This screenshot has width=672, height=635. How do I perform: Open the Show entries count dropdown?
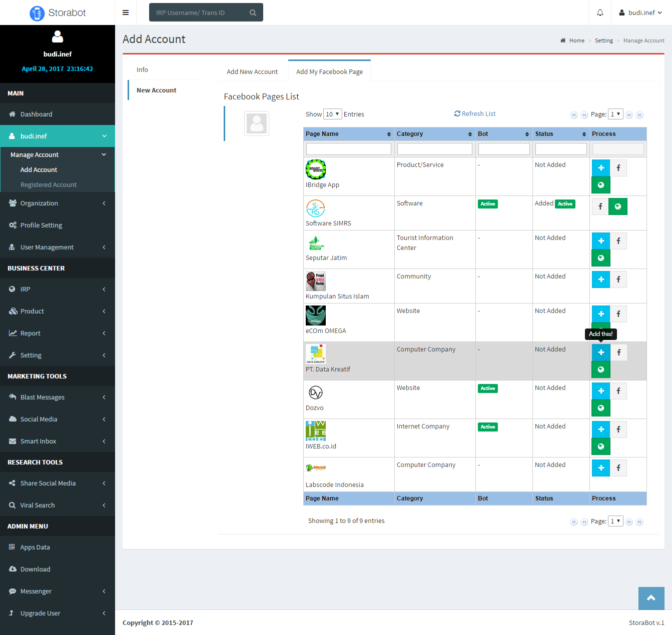click(332, 114)
